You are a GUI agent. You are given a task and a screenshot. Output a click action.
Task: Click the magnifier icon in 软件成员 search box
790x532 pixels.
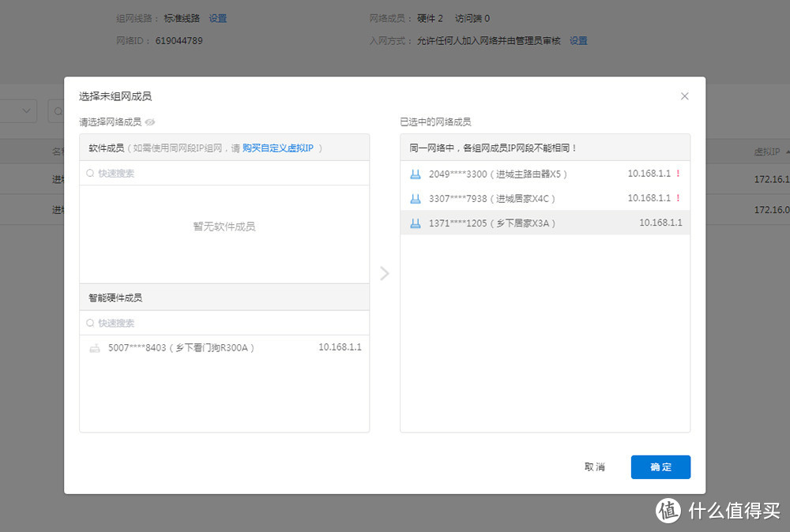(x=90, y=173)
